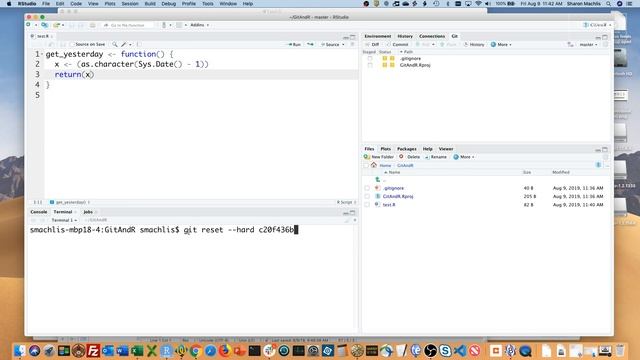Click the New Branch icon in Git pane
The image size is (640, 360).
571,44
